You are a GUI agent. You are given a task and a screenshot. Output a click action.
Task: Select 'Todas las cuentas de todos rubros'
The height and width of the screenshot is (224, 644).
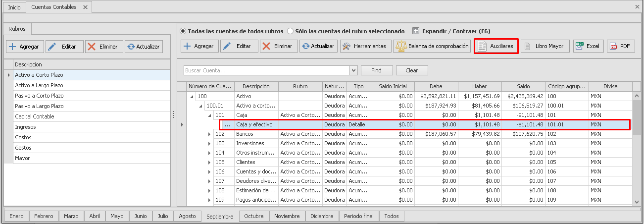[183, 31]
